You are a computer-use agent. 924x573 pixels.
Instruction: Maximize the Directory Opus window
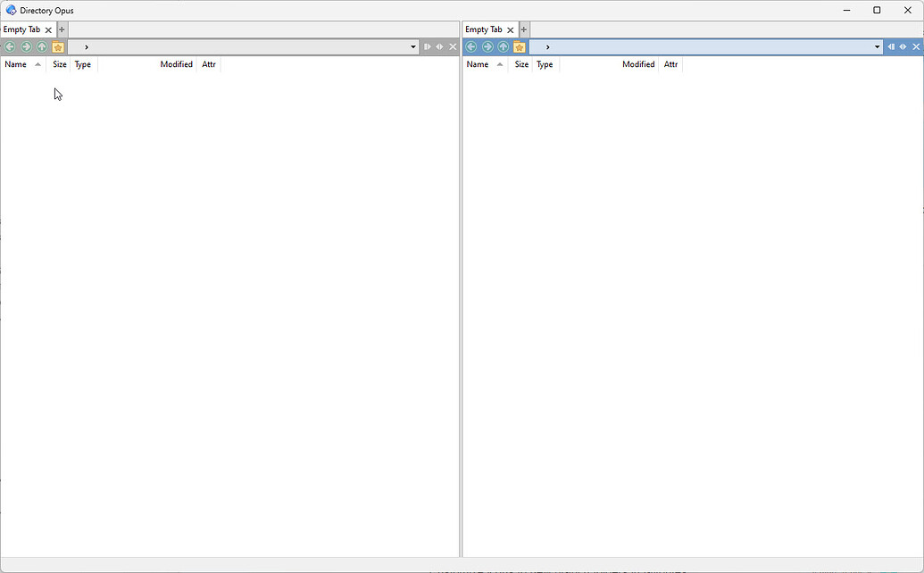click(x=877, y=10)
